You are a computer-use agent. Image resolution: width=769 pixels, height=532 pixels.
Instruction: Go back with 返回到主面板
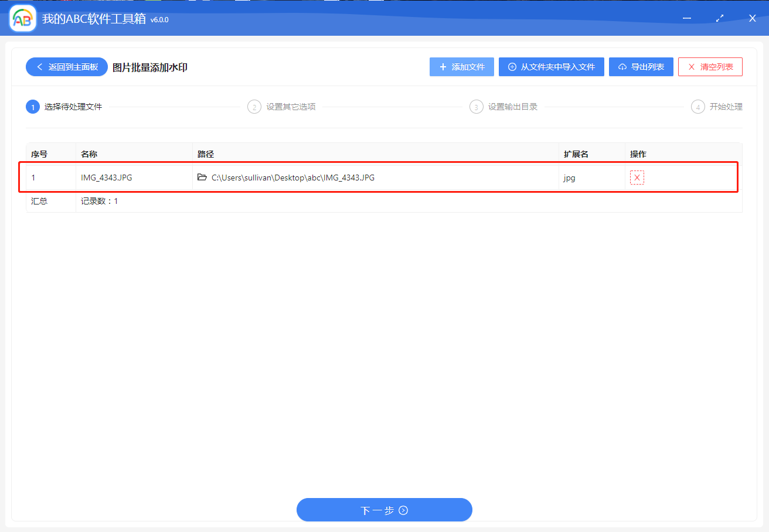[x=66, y=67]
